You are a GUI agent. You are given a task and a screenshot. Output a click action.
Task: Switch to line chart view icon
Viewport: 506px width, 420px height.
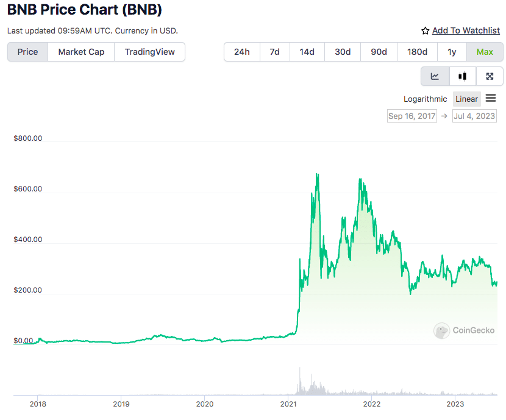pyautogui.click(x=435, y=76)
